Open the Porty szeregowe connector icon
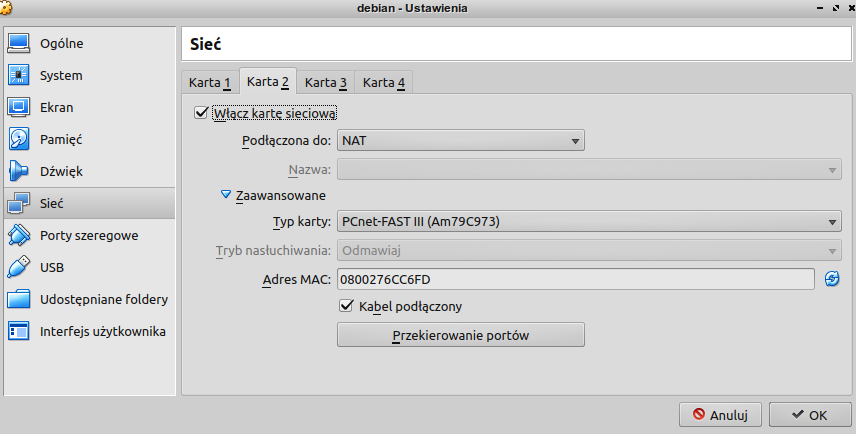The image size is (856, 434). tap(19, 235)
